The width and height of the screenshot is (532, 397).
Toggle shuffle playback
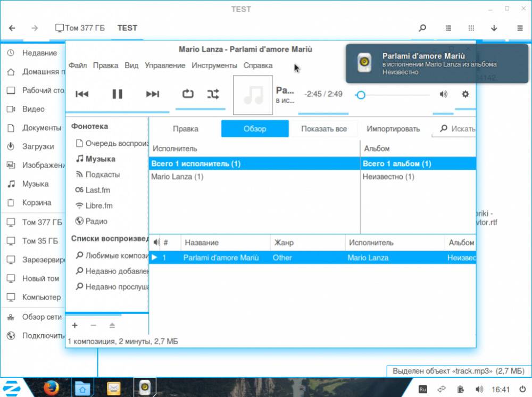(213, 94)
